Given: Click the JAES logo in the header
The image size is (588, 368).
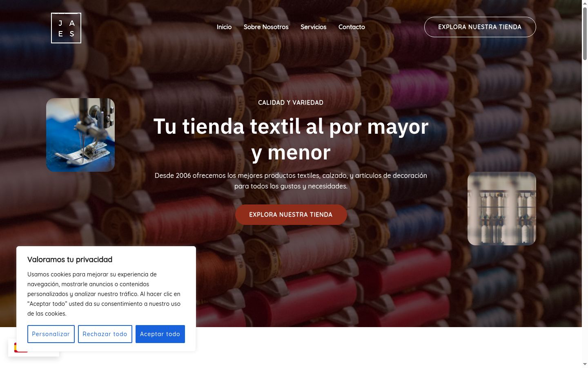Looking at the screenshot, I should pyautogui.click(x=66, y=28).
